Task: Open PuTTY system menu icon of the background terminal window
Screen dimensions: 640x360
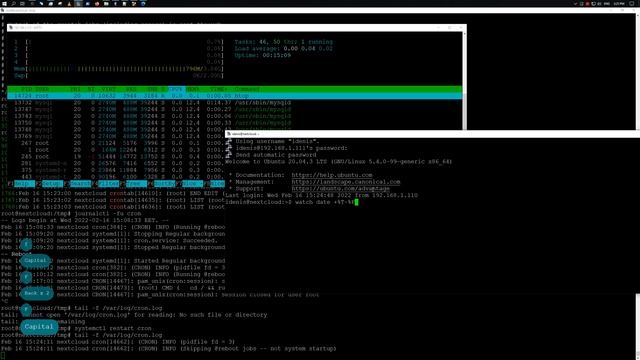Action: coord(3,10)
